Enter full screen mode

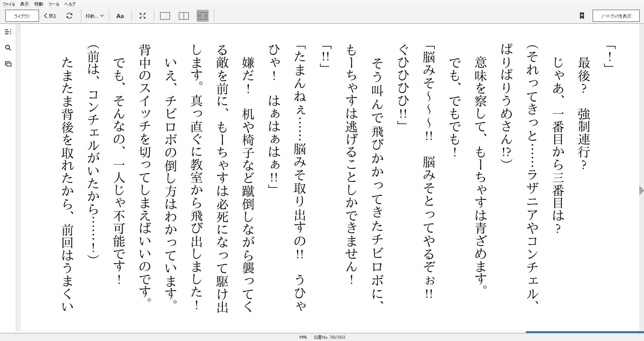143,16
